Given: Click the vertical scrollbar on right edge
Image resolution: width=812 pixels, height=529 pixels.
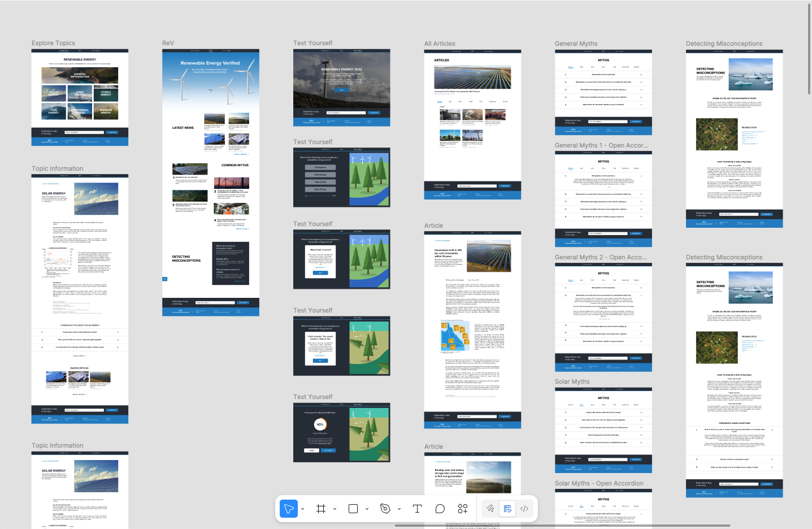Looking at the screenshot, I should click(809, 48).
